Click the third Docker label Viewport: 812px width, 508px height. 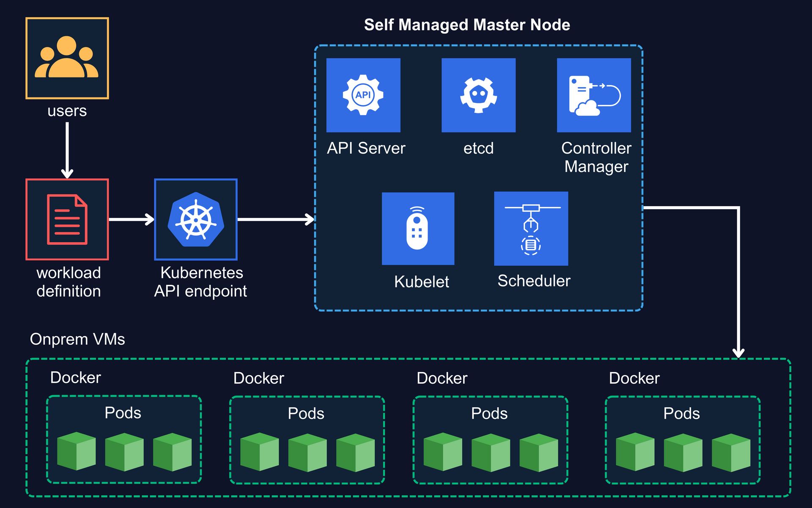click(x=442, y=378)
